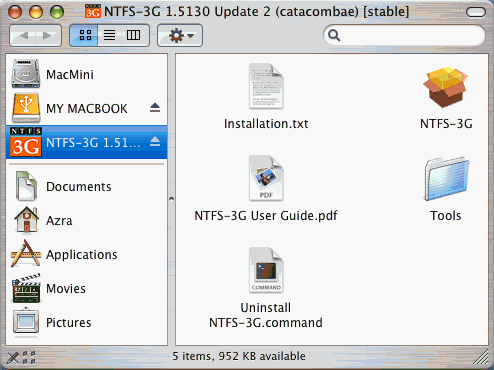Screen dimensions: 494x370
Task: Open the Applications sidebar icon
Action: point(26,254)
